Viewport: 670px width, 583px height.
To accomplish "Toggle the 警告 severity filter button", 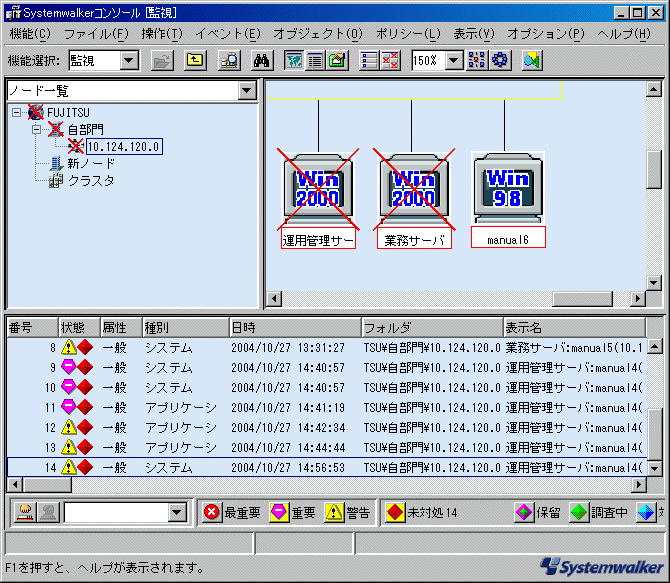I will pos(347,512).
